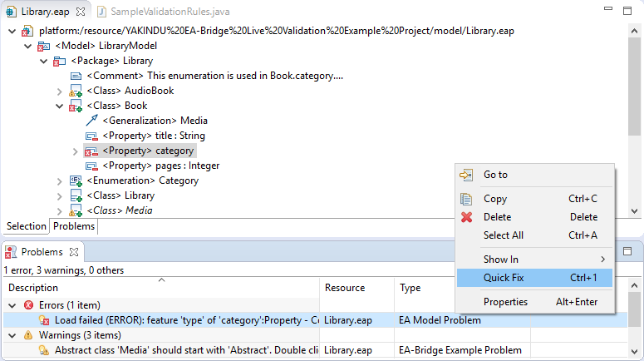Click the Go to arrow icon
Image resolution: width=644 pixels, height=361 pixels.
467,175
